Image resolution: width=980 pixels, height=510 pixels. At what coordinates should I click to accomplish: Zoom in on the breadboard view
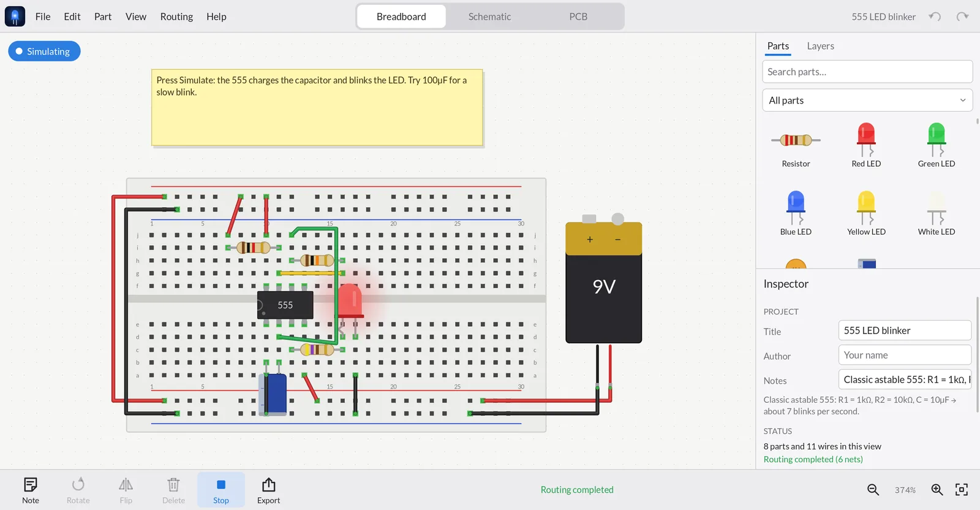[937, 490]
